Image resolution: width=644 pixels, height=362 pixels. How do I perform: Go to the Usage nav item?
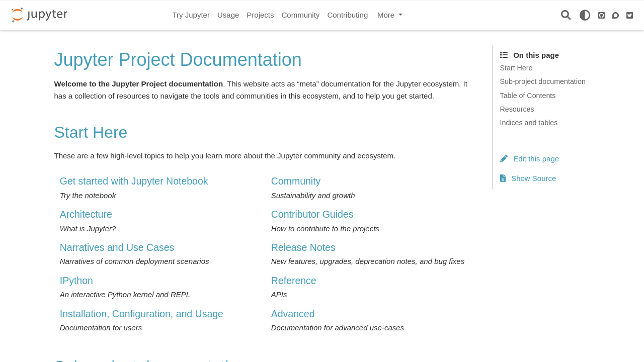click(228, 15)
